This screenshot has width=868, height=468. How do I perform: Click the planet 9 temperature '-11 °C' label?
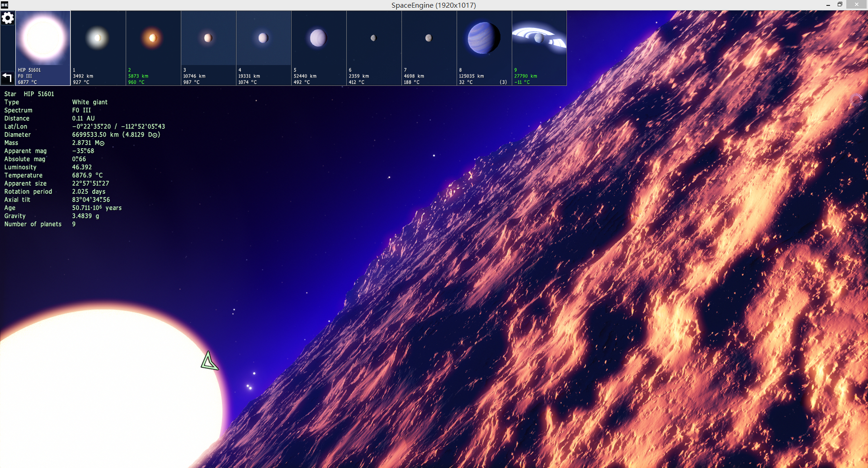click(522, 82)
